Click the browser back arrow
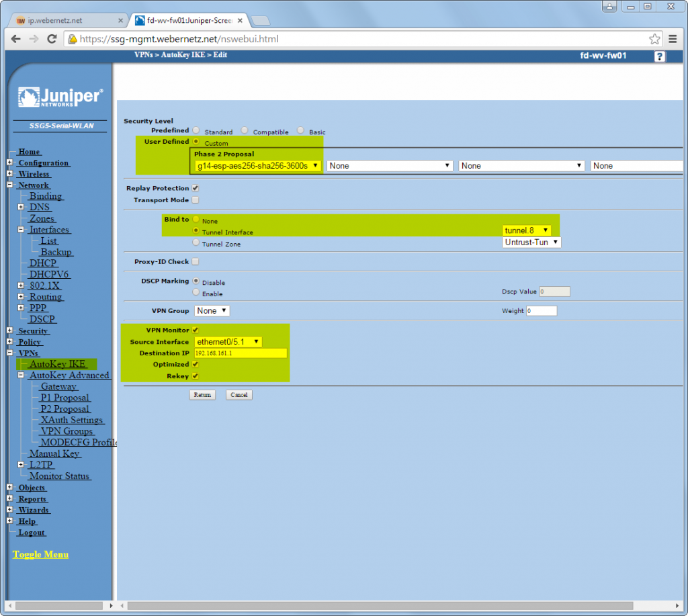The height and width of the screenshot is (616, 688). pyautogui.click(x=16, y=39)
